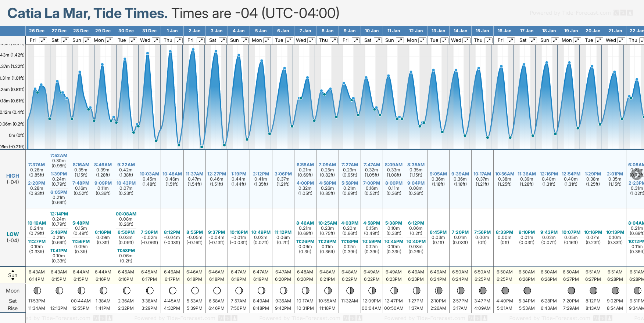Select the 12 Jan date header
Screen dimensions: 644x323
click(416, 31)
